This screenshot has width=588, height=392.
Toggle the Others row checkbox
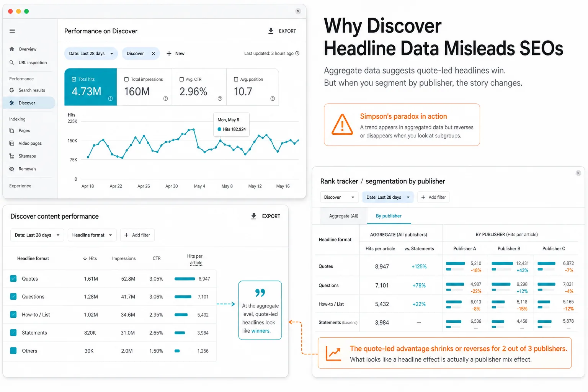pyautogui.click(x=13, y=351)
